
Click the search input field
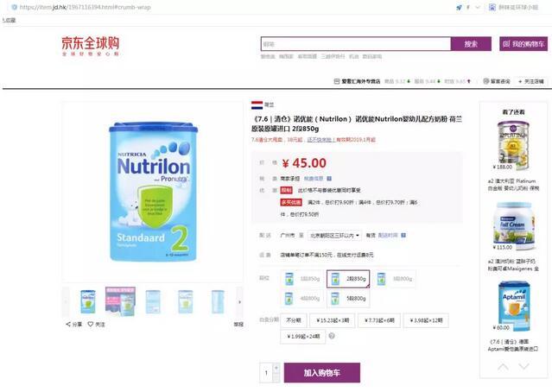point(356,44)
